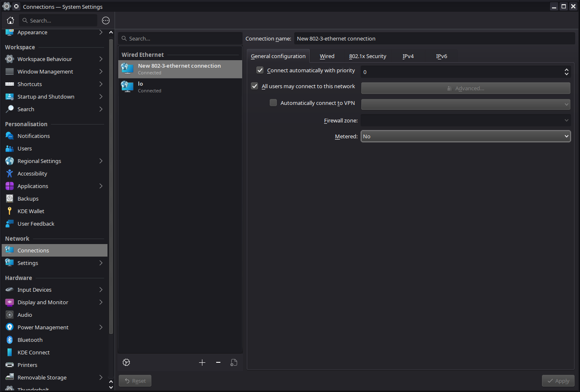
Task: Remove selected connection with the minus icon
Action: click(x=218, y=362)
